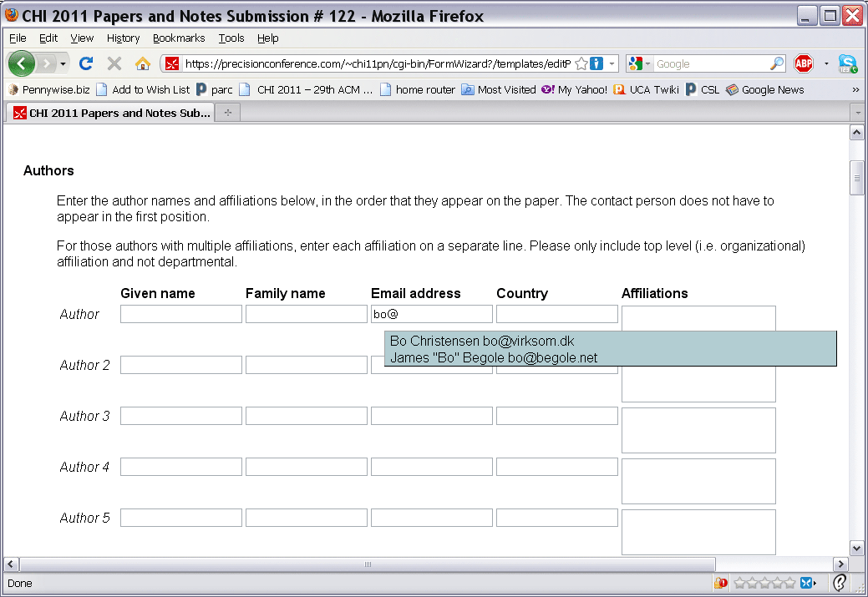Select suggestion James "Bo" Begole bo@begole.net
Viewport: 868px width, 597px height.
pyautogui.click(x=494, y=357)
